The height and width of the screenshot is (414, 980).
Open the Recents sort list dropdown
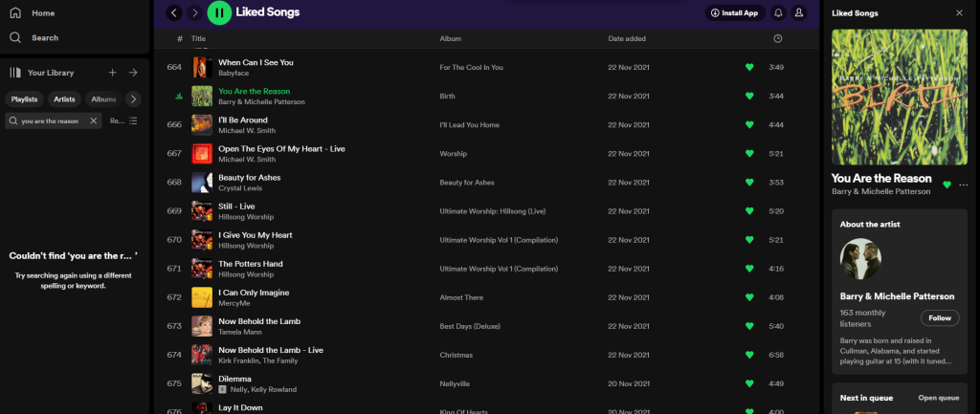(x=124, y=120)
